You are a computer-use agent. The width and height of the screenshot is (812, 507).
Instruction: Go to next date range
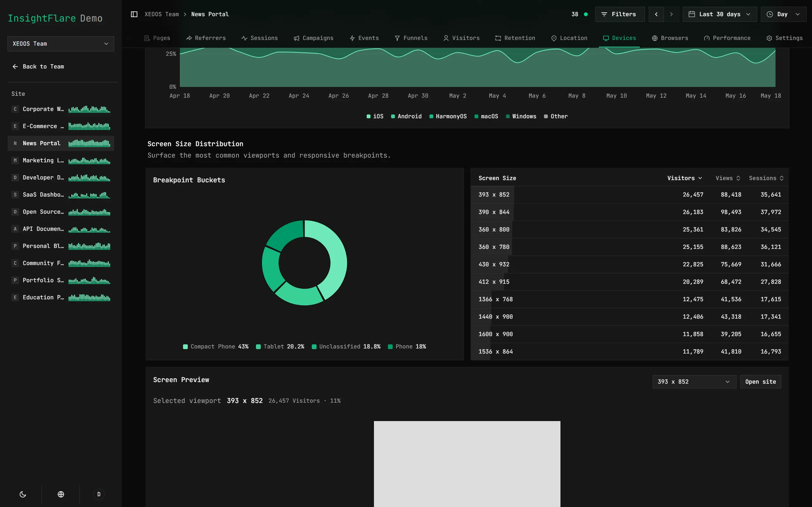[671, 14]
